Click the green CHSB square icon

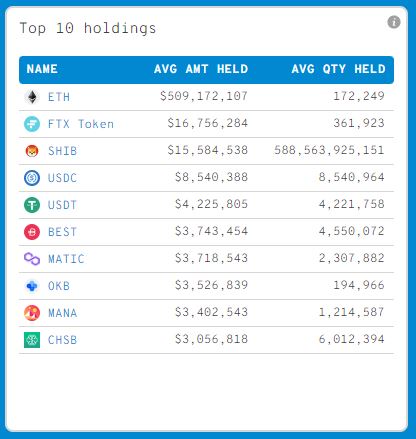(x=32, y=340)
